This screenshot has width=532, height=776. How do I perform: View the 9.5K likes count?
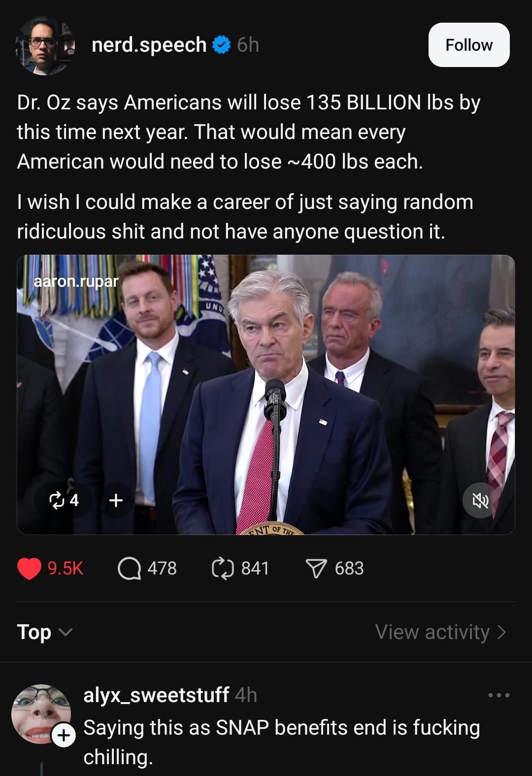click(x=66, y=569)
